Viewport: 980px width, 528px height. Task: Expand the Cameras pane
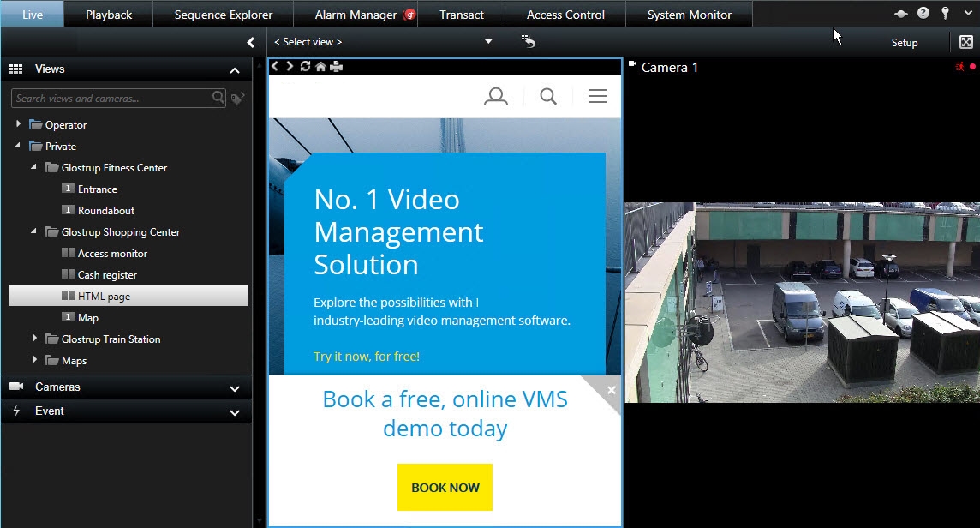point(235,387)
